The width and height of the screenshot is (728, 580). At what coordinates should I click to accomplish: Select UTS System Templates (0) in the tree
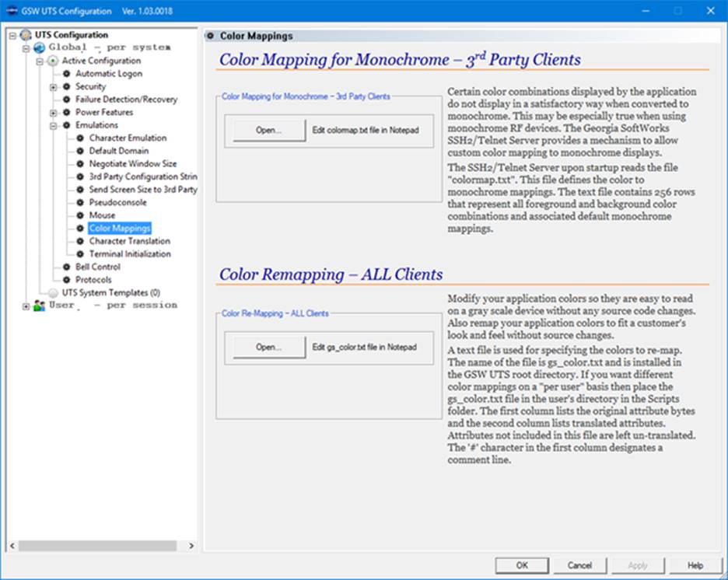(x=111, y=293)
